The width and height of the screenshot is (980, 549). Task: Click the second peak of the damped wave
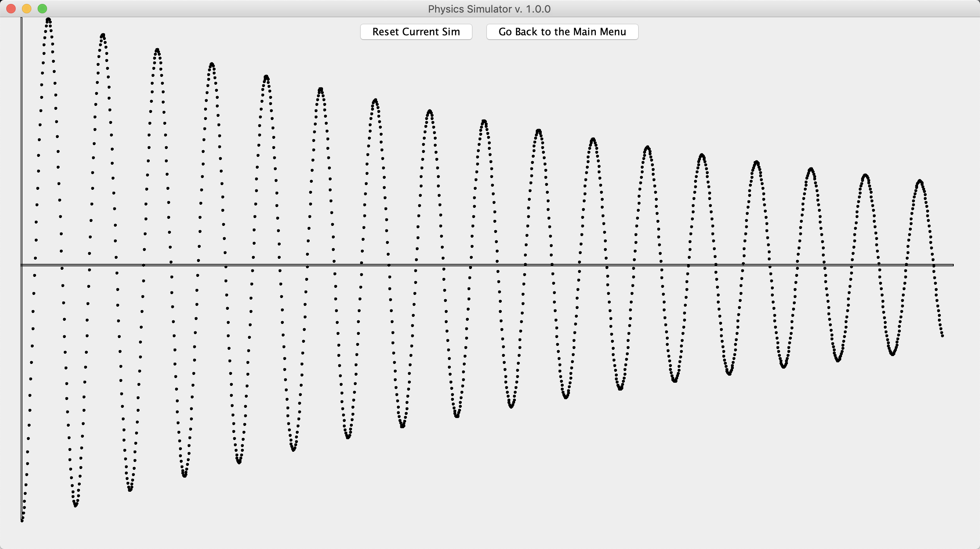tap(103, 35)
